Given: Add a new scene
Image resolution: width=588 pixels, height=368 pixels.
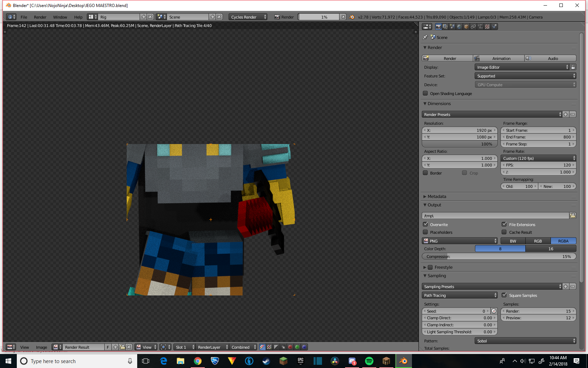Looking at the screenshot, I should pyautogui.click(x=212, y=17).
